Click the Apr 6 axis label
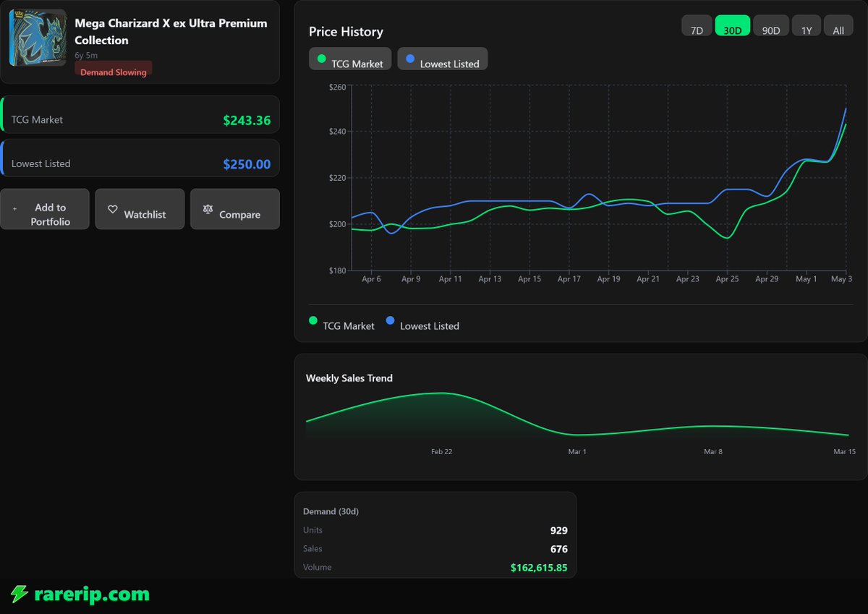The width and height of the screenshot is (868, 614). (371, 279)
